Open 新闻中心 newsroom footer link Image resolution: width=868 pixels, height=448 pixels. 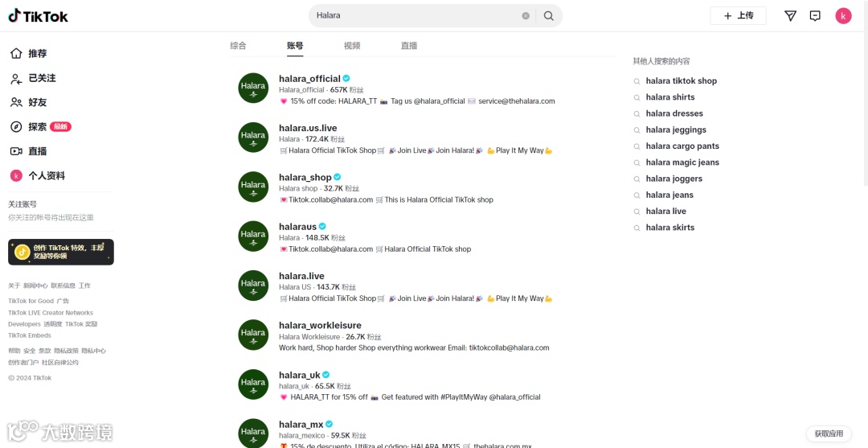[x=35, y=286]
